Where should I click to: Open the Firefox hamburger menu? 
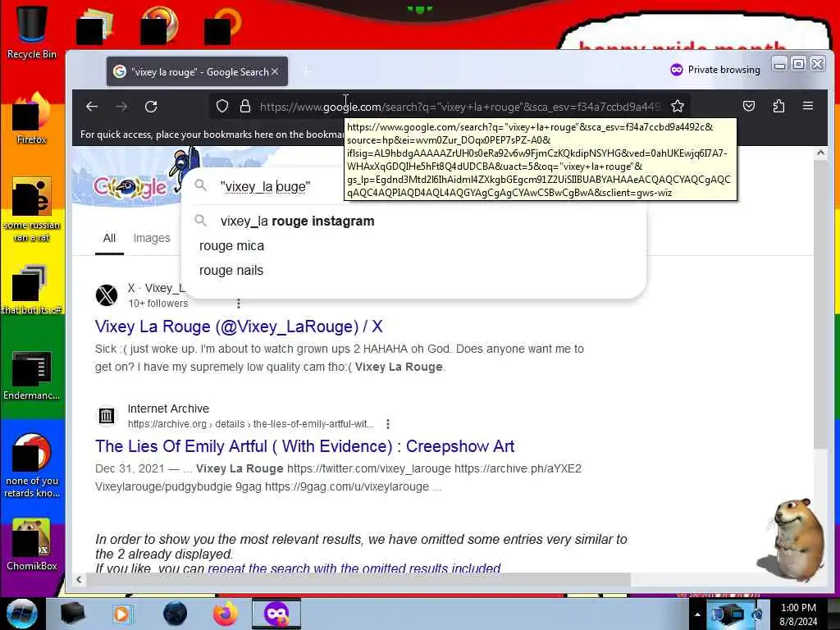tap(808, 106)
